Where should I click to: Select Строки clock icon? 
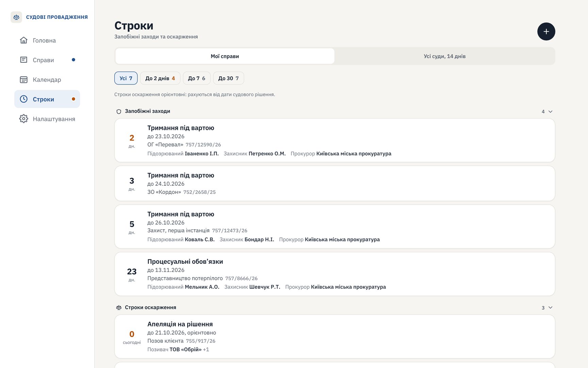click(23, 99)
